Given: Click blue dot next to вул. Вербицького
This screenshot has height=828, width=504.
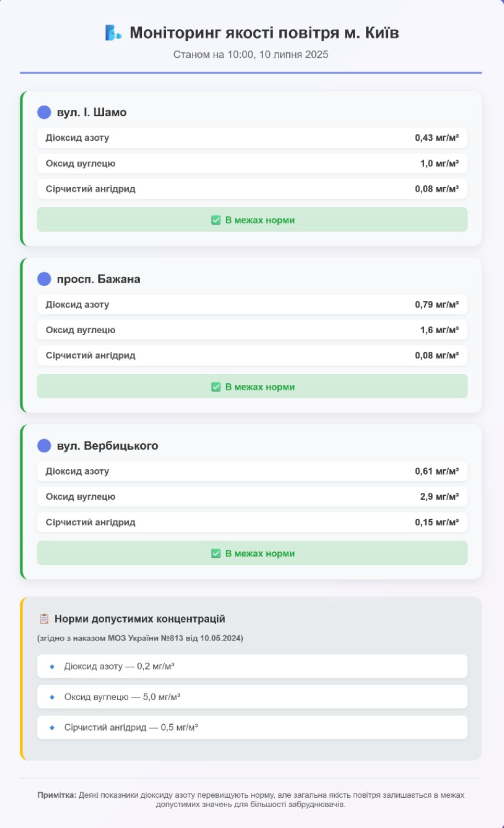Looking at the screenshot, I should pos(44,446).
